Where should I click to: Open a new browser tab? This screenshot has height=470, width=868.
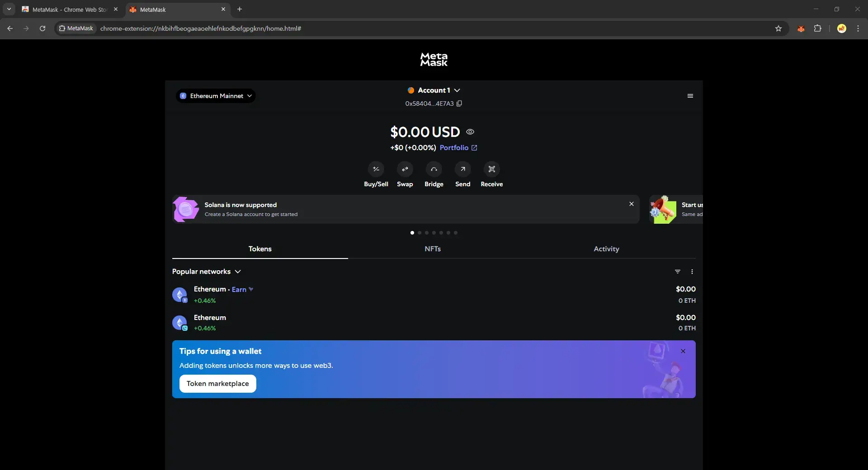pos(240,9)
